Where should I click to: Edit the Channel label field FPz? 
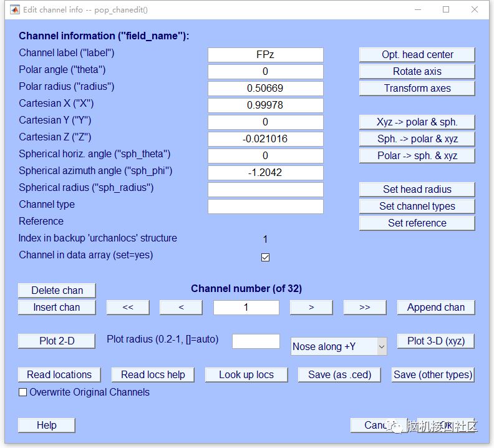pos(265,55)
